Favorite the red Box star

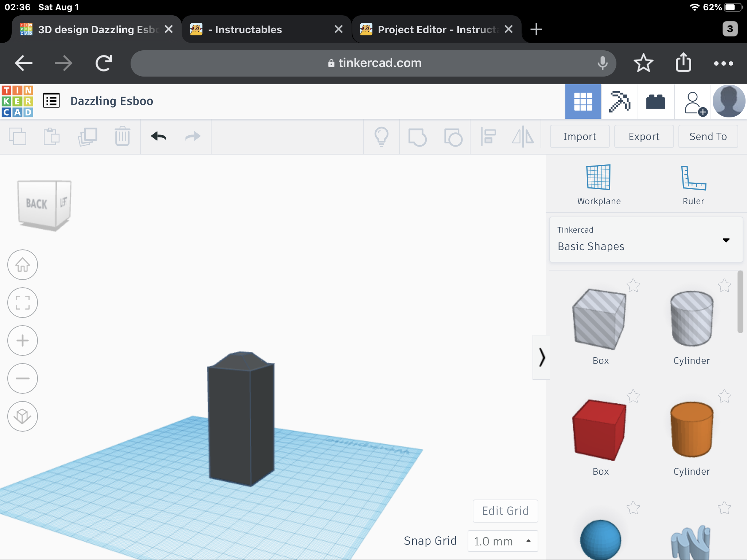pyautogui.click(x=633, y=396)
